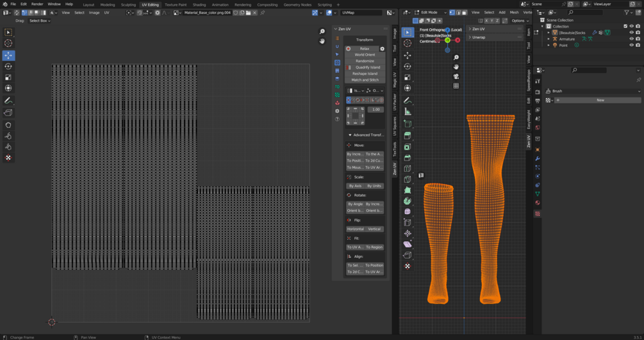Image resolution: width=644 pixels, height=340 pixels.
Task: Click the UV editor pan hand icon
Action: [322, 41]
